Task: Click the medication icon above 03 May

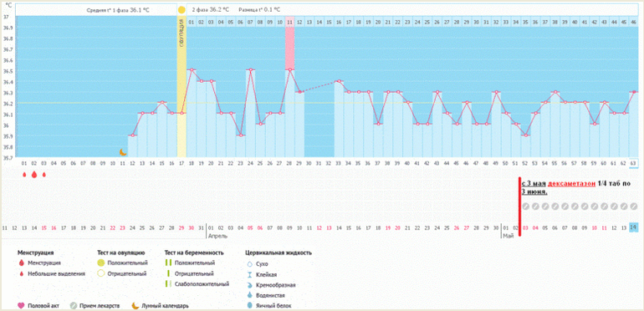Action: coord(525,206)
